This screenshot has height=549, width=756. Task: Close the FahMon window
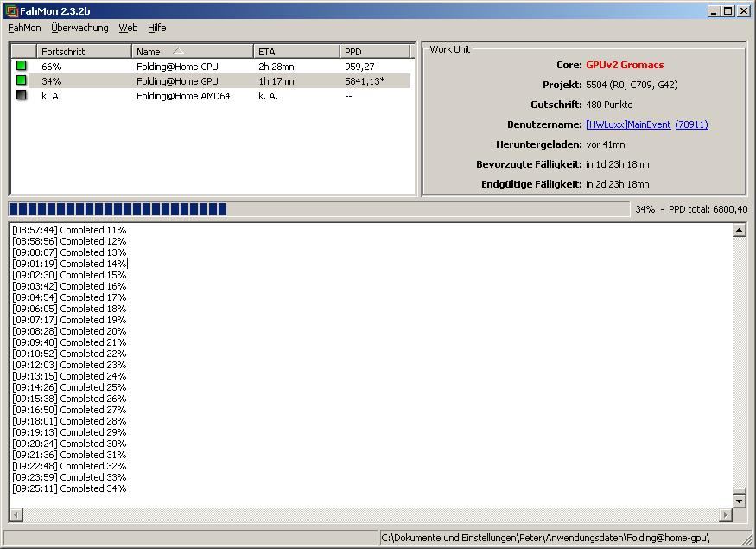[x=743, y=10]
